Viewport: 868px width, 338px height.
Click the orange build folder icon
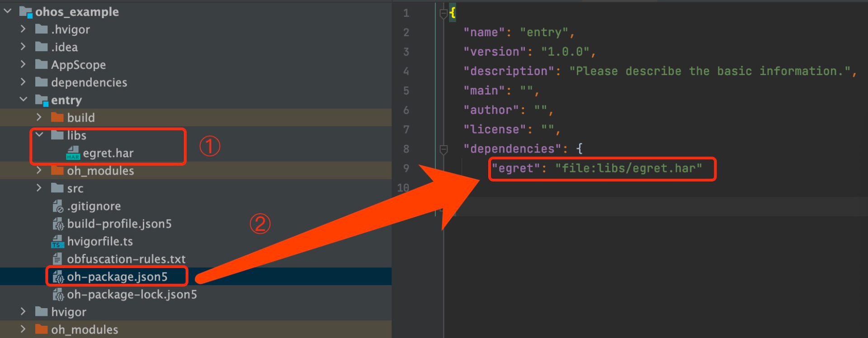click(x=57, y=118)
